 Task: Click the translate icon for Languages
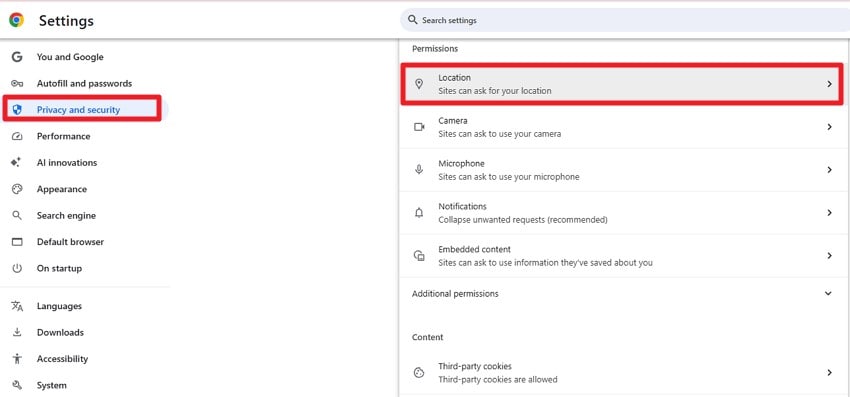tap(17, 306)
